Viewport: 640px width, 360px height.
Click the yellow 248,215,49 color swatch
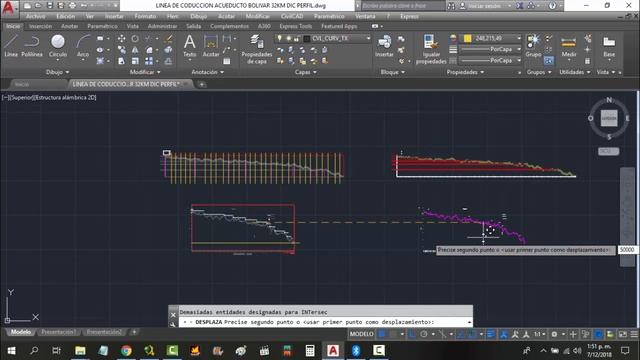pyautogui.click(x=468, y=38)
